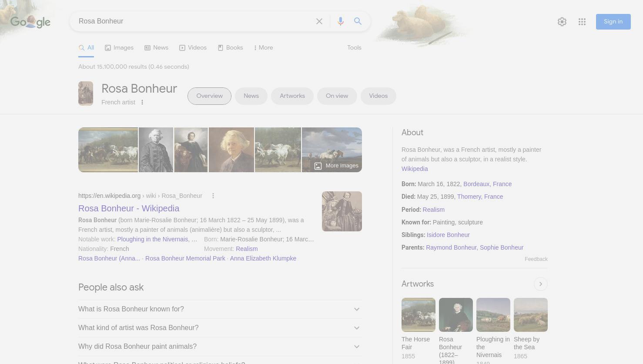This screenshot has height=364, width=643.
Task: Click the Sign in button
Action: point(613,22)
